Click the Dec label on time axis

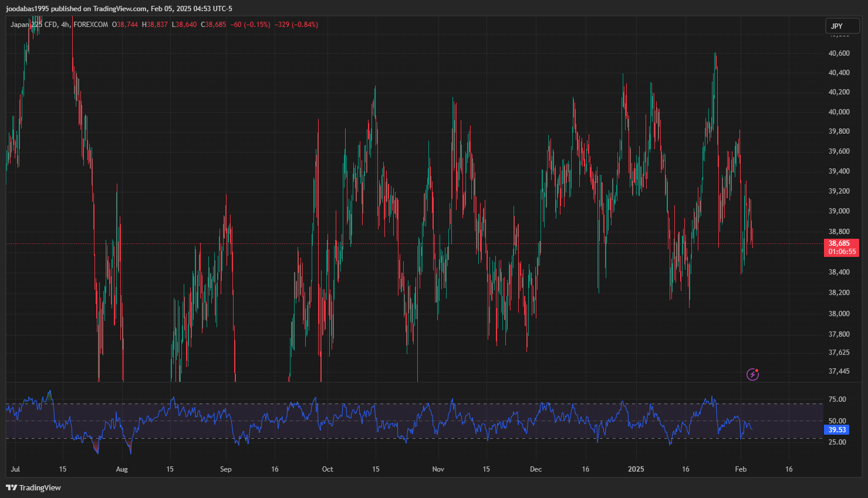tap(535, 469)
